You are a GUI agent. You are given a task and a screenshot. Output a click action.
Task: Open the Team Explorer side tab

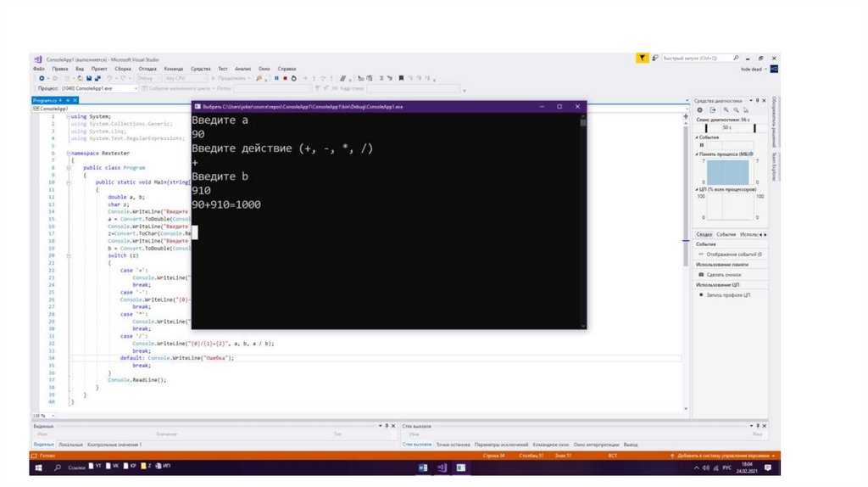(x=774, y=166)
